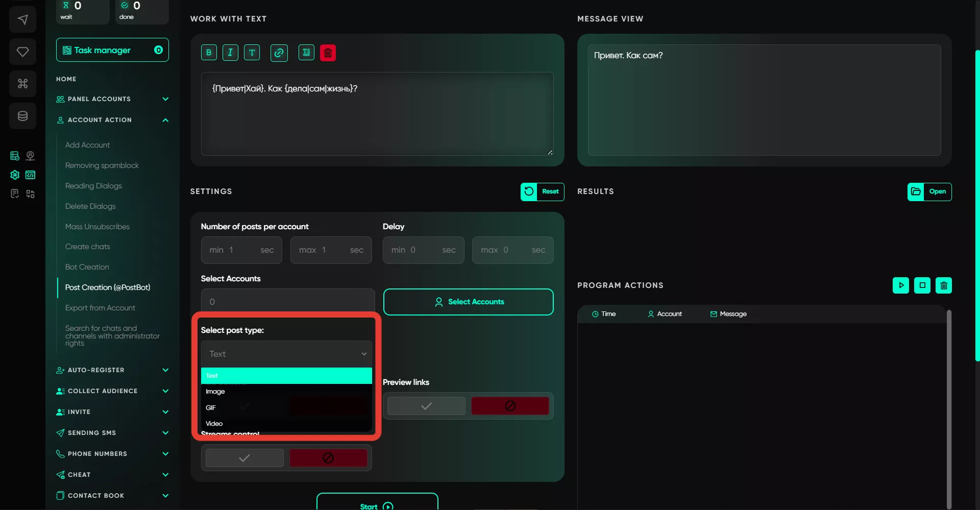Reset the settings

pyautogui.click(x=542, y=192)
